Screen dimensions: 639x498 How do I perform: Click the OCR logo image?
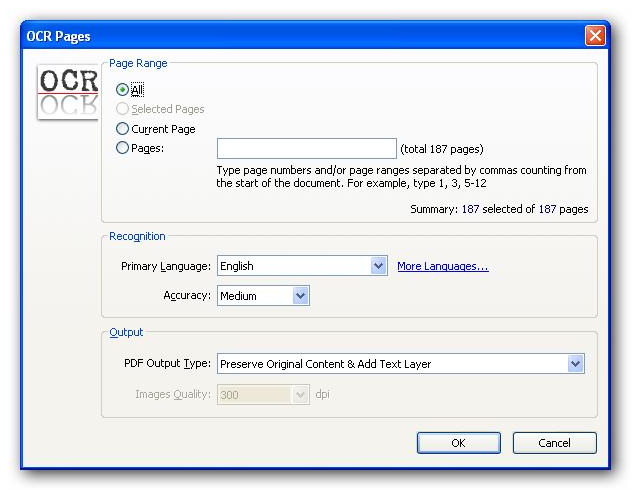(x=68, y=92)
